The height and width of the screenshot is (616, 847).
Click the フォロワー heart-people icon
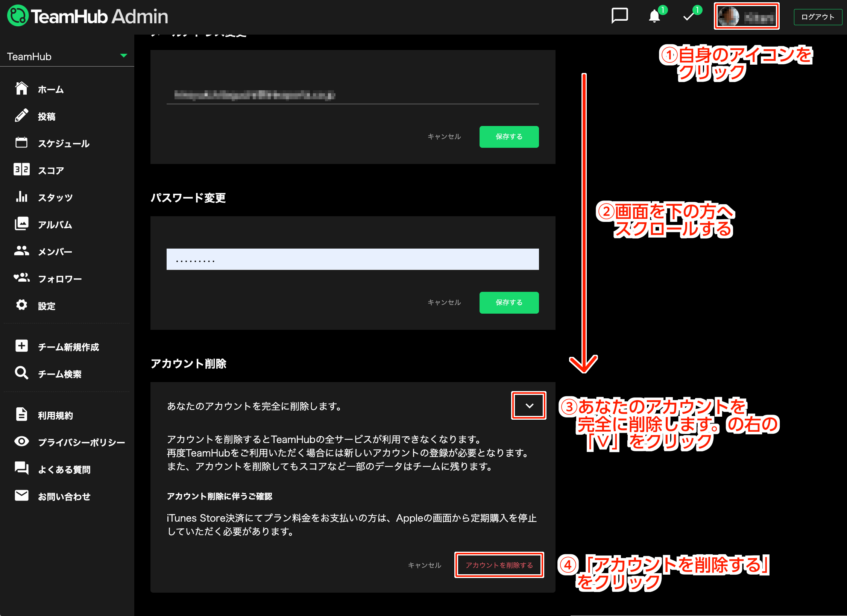21,278
